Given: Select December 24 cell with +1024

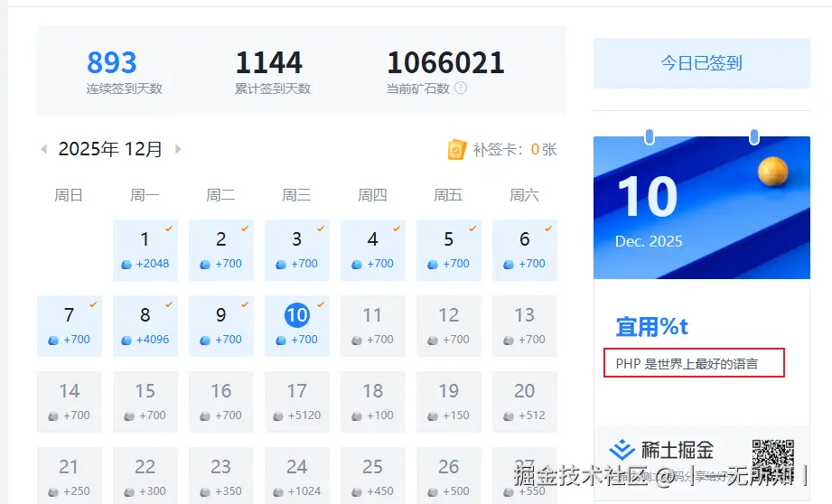Looking at the screenshot, I should [x=297, y=475].
